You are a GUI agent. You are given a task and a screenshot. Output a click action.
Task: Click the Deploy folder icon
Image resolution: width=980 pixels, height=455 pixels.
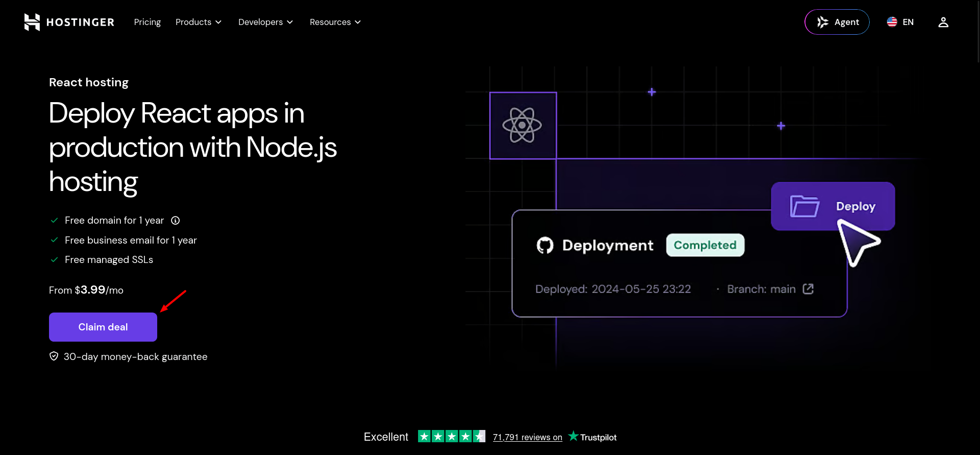point(804,206)
